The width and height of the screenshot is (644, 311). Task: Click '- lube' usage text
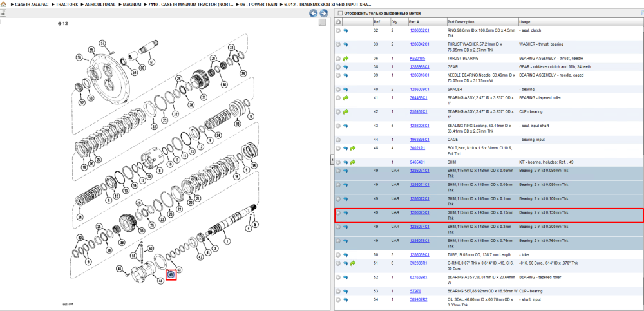coord(524,255)
